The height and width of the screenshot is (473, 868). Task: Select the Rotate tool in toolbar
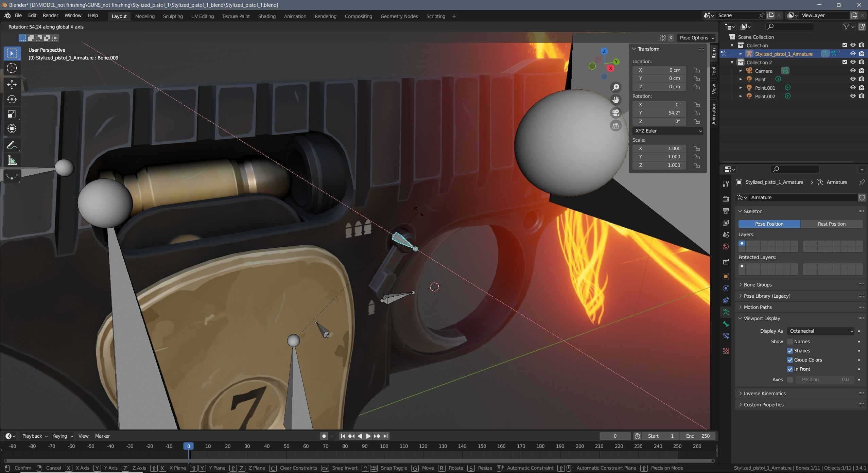[x=12, y=99]
